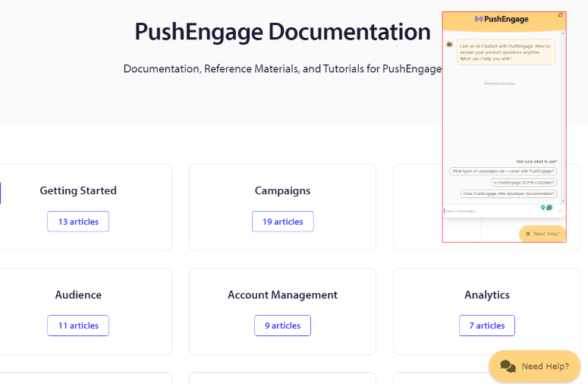Click the "PushEngage Documentation" page heading
Viewport: 588px width, 384px height.
tap(283, 32)
